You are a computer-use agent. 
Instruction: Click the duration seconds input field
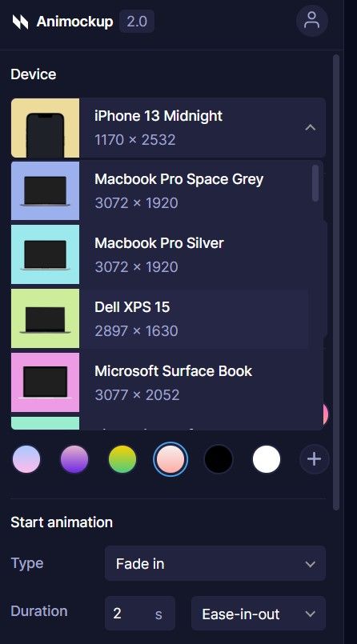click(x=140, y=614)
